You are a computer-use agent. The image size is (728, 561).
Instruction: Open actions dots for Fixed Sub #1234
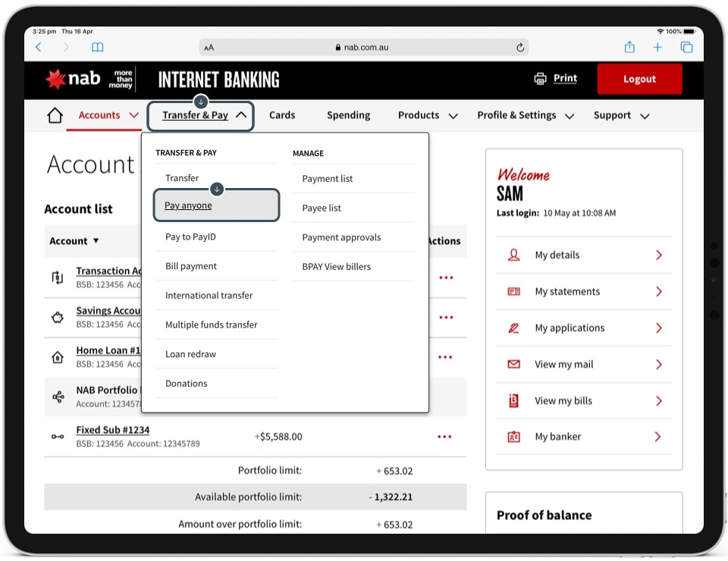[x=444, y=437]
